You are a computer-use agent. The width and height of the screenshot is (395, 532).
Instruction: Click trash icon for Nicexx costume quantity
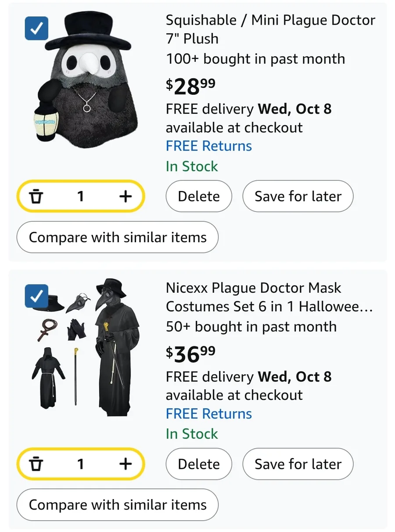click(x=37, y=464)
